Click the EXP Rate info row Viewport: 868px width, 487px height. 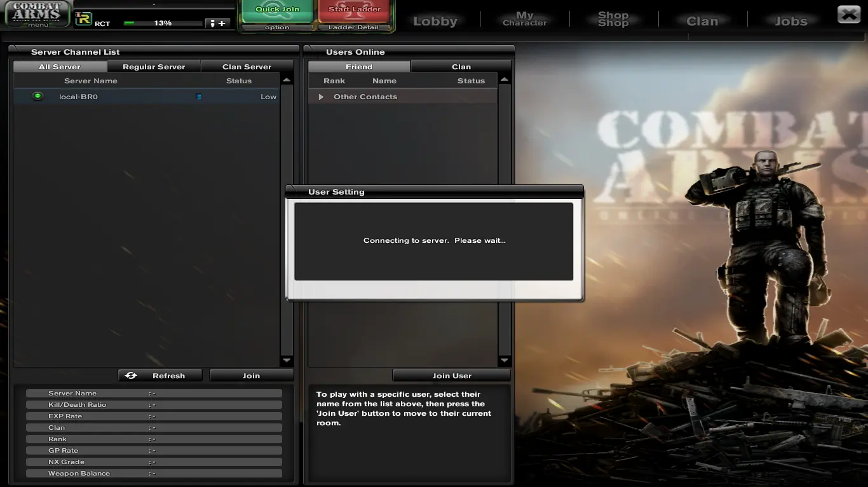coord(154,416)
